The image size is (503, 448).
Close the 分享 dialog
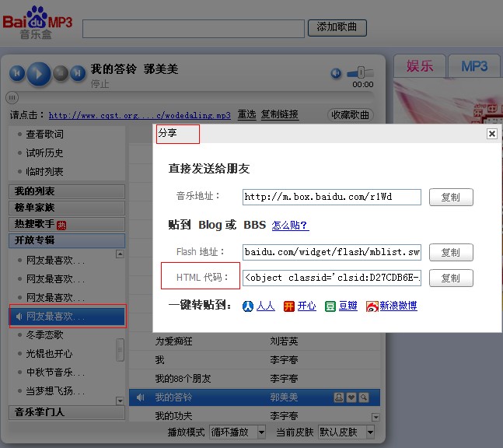coord(492,134)
